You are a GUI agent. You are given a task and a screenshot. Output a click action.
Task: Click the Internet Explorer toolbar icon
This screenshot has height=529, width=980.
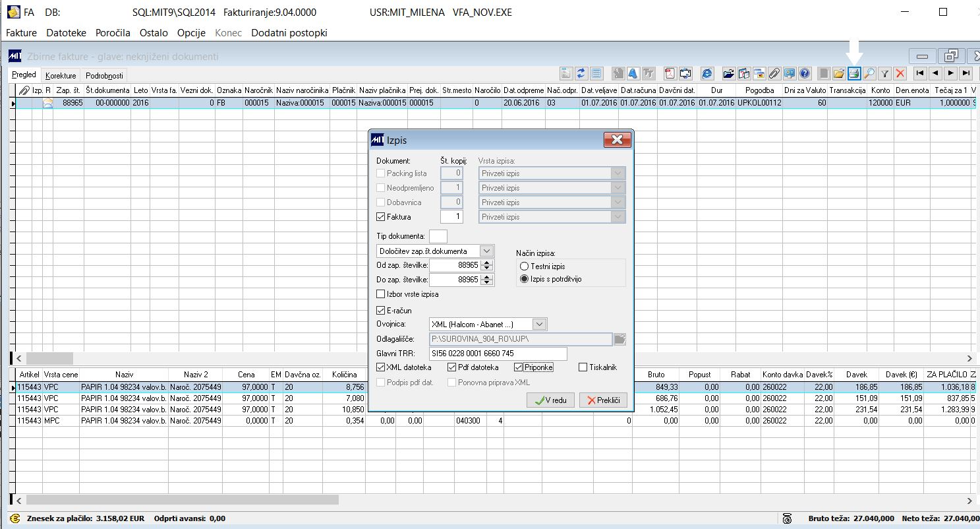707,73
